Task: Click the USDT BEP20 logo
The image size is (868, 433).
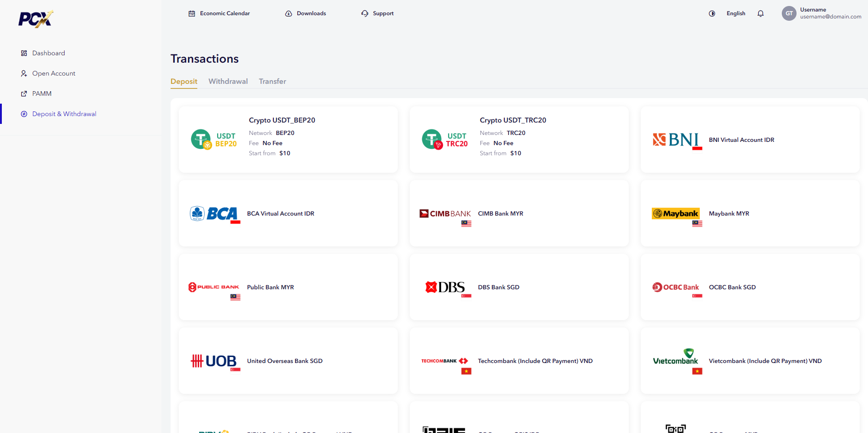Action: pyautogui.click(x=214, y=140)
